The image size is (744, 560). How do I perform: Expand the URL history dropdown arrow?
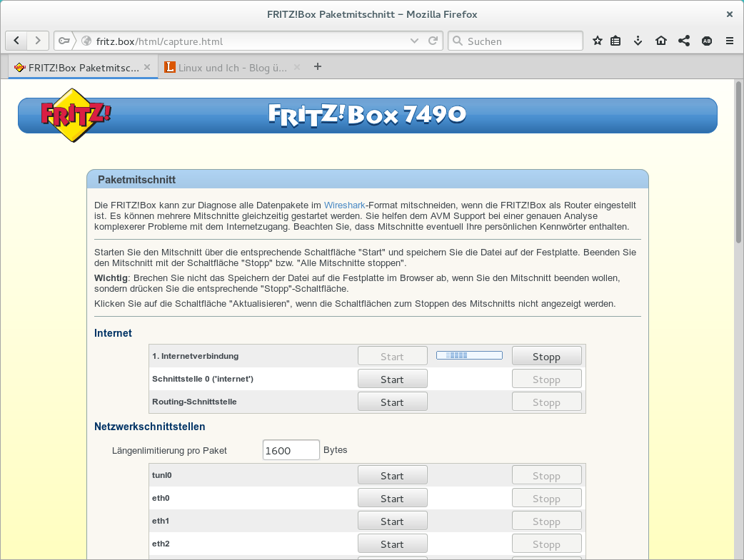tap(414, 41)
